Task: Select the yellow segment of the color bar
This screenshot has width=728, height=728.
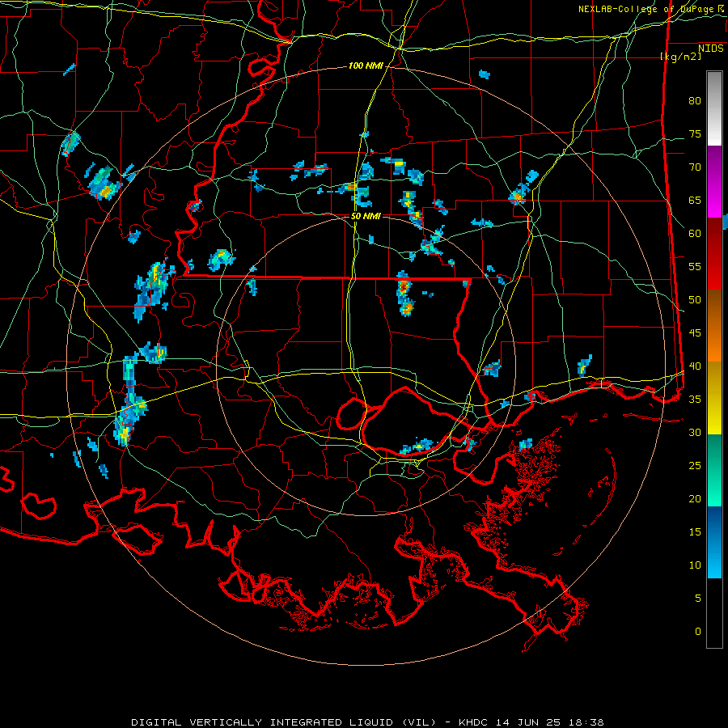Action: coord(714,397)
